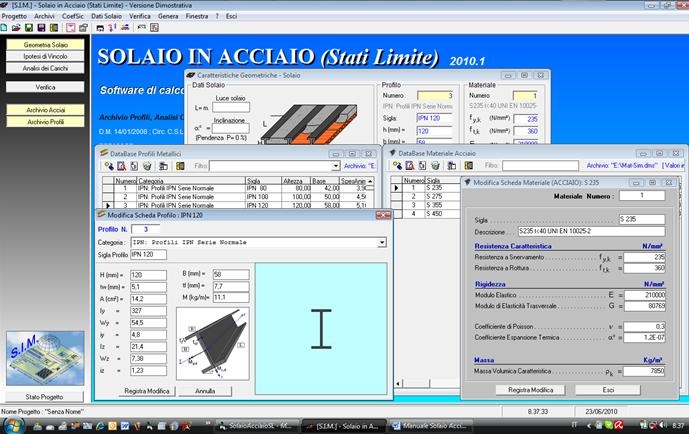Viewport: 689px width, 434px height.
Task: Click the copy record icon in DataBase Profili Metallici
Action: [x=134, y=166]
